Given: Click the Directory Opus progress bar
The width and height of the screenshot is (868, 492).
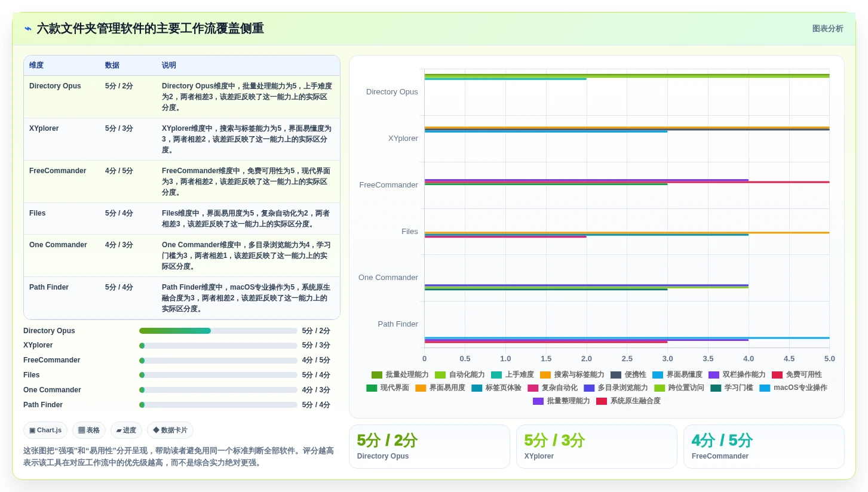Looking at the screenshot, I should click(218, 331).
